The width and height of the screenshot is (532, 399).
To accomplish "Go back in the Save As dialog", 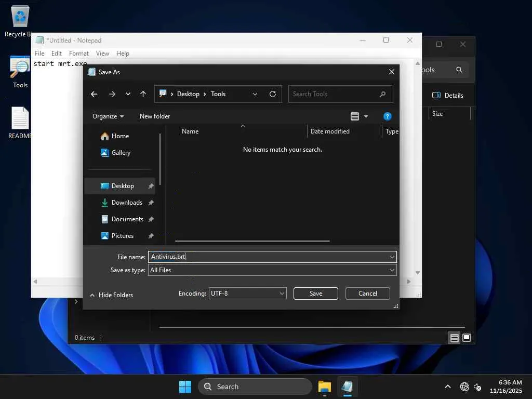I will click(94, 94).
